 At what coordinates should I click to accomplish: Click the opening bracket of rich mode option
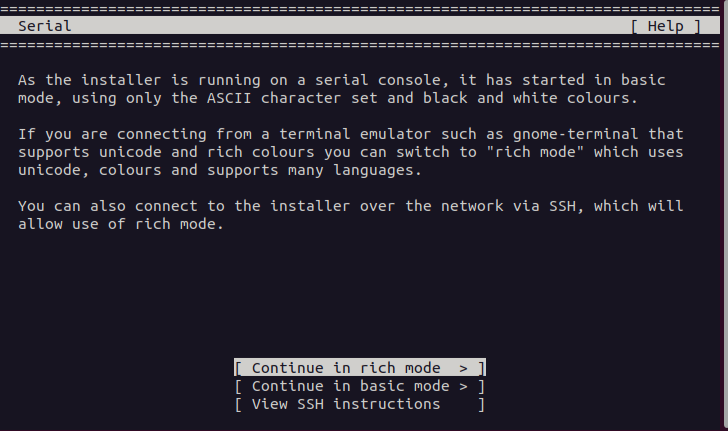(238, 368)
